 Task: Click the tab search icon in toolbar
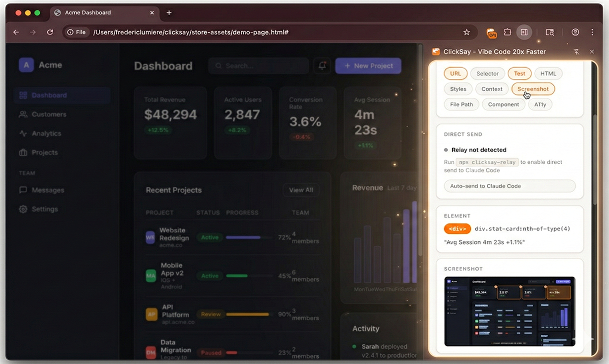point(550,32)
